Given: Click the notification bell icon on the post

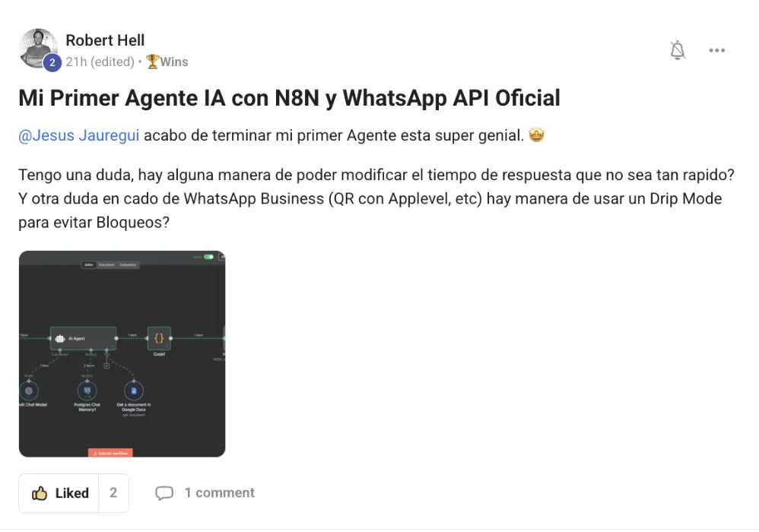Looking at the screenshot, I should click(x=678, y=50).
